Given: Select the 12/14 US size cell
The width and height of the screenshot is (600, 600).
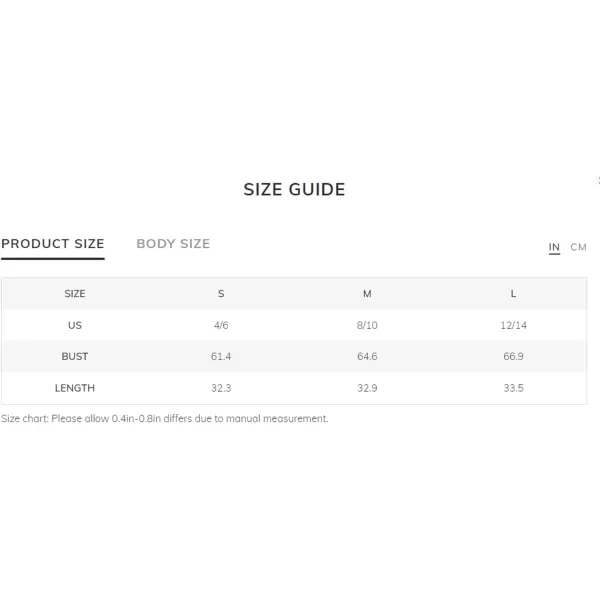Looking at the screenshot, I should tap(514, 325).
